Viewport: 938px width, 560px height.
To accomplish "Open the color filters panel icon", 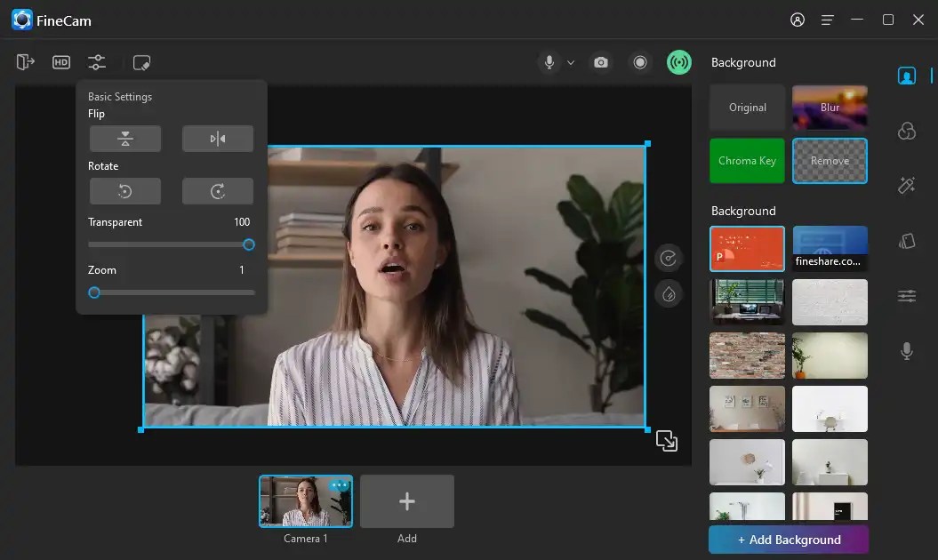I will coord(906,131).
